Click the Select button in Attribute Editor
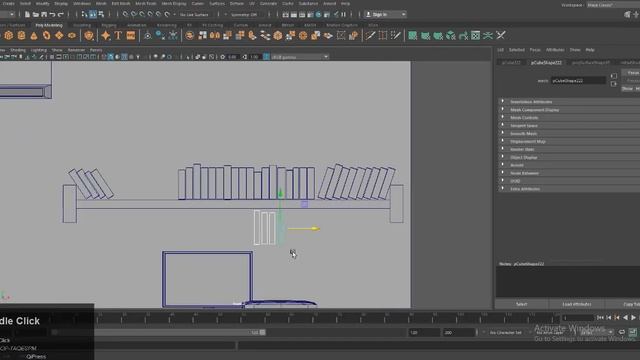The image size is (640, 360). point(522,304)
